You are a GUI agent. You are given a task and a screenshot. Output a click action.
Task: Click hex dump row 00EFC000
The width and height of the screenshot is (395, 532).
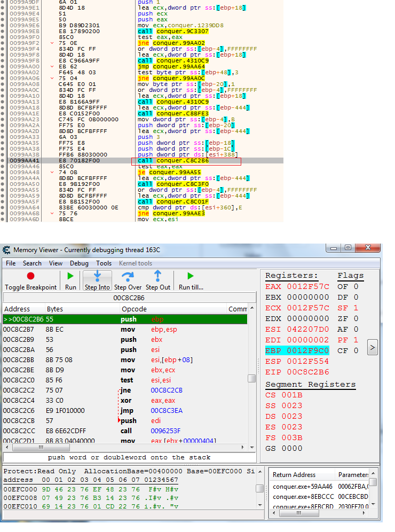(91, 490)
